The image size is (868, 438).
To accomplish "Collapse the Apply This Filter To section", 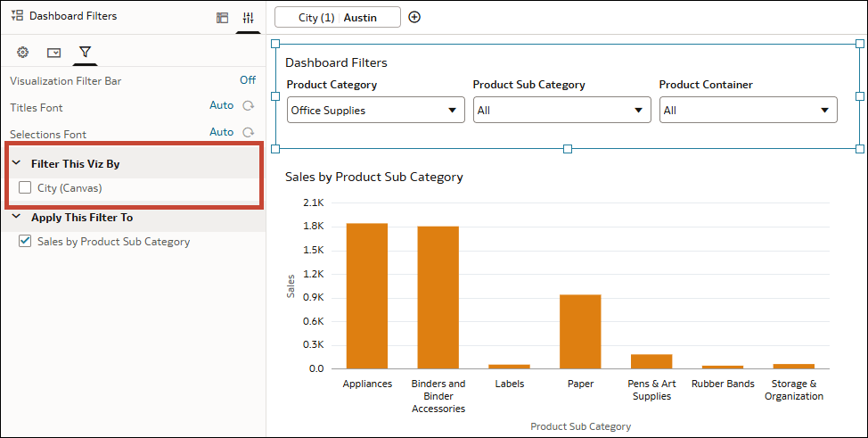I will 17,218.
